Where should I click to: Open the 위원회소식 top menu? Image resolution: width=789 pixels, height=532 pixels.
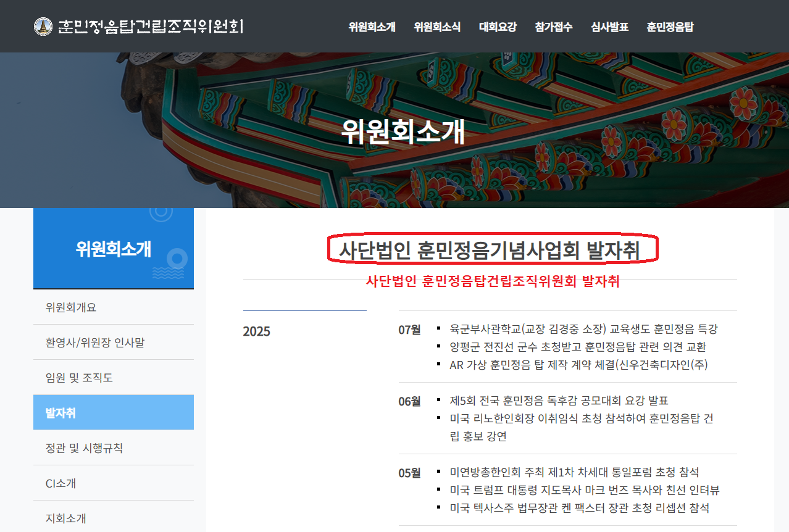(x=437, y=27)
